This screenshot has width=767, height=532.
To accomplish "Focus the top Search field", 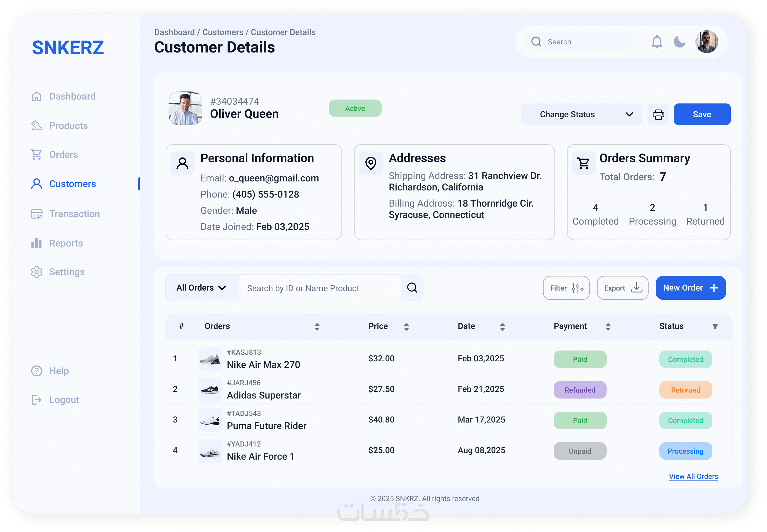I will [579, 42].
